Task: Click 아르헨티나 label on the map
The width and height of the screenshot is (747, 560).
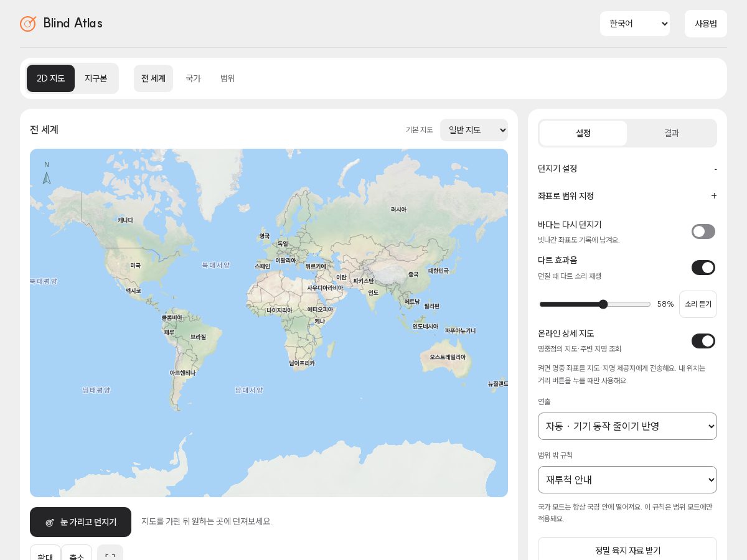Action: (x=182, y=373)
